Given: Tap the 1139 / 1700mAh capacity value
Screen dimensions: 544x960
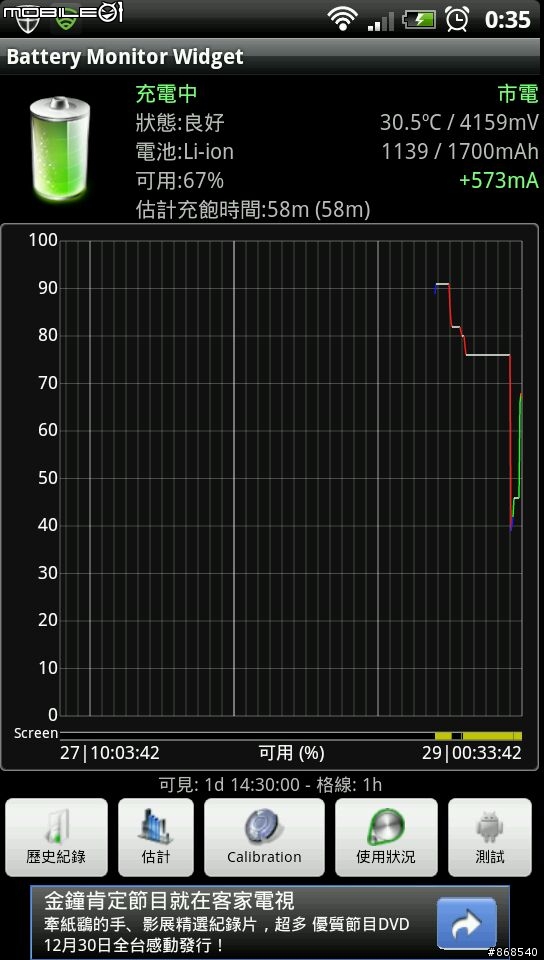Looking at the screenshot, I should pyautogui.click(x=460, y=151).
